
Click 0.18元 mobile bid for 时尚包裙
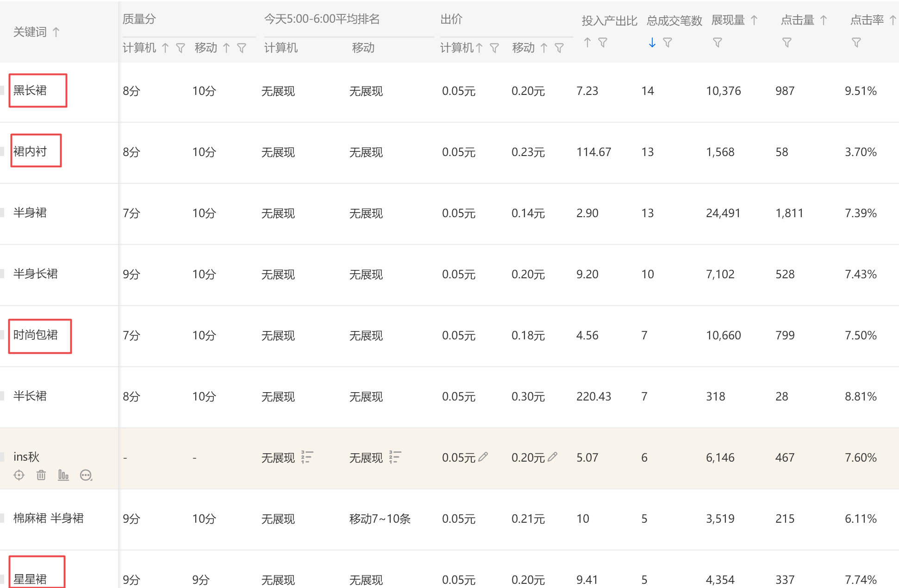click(x=528, y=335)
